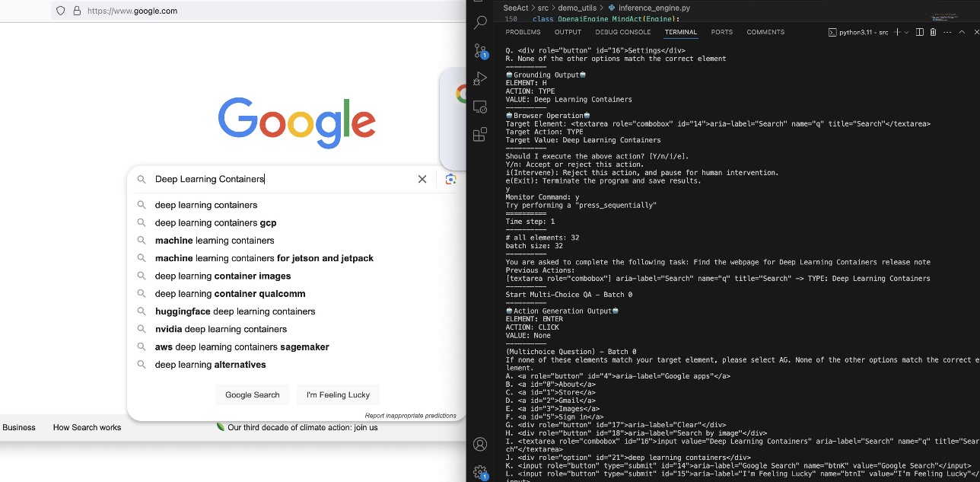Select TERMINAL panel tab
This screenshot has width=980, height=482.
(x=680, y=32)
